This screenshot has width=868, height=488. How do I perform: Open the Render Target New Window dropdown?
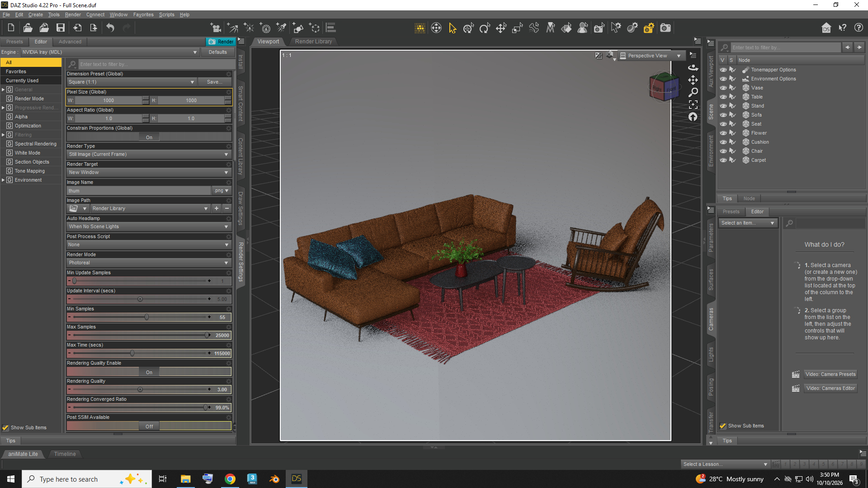[x=149, y=172]
